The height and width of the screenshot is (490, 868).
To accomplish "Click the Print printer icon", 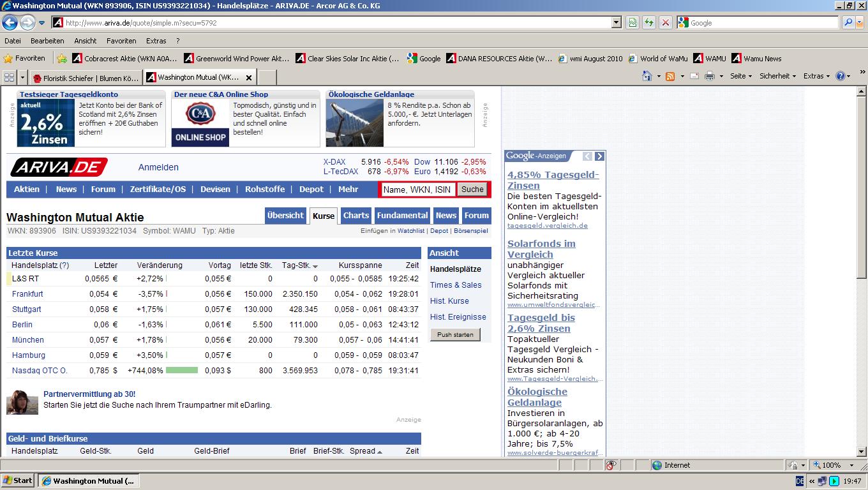I will click(x=709, y=76).
